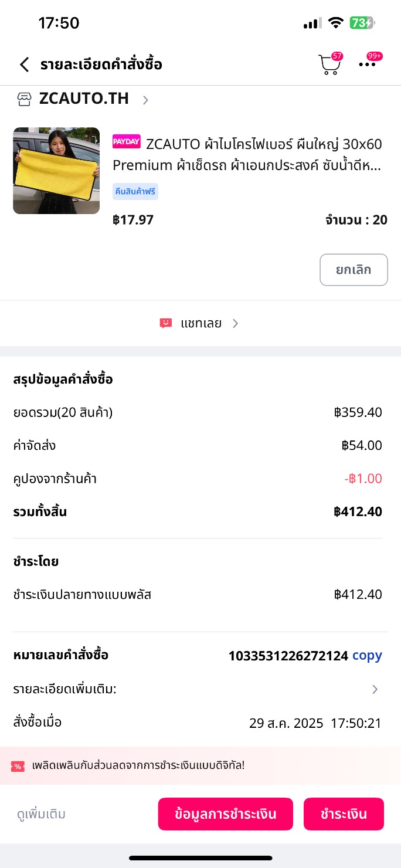This screenshot has height=868, width=401.
Task: Open the yellow microfiber cloth thumbnail
Action: click(56, 171)
